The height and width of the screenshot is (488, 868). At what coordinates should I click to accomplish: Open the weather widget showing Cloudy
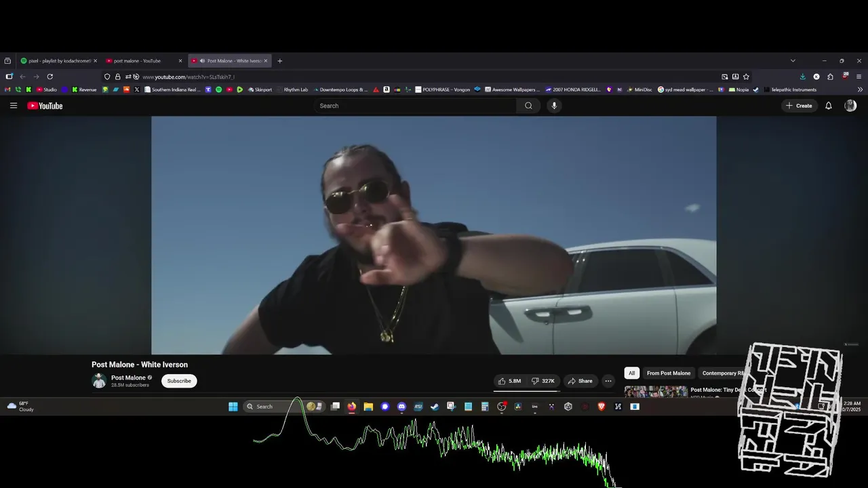[20, 407]
